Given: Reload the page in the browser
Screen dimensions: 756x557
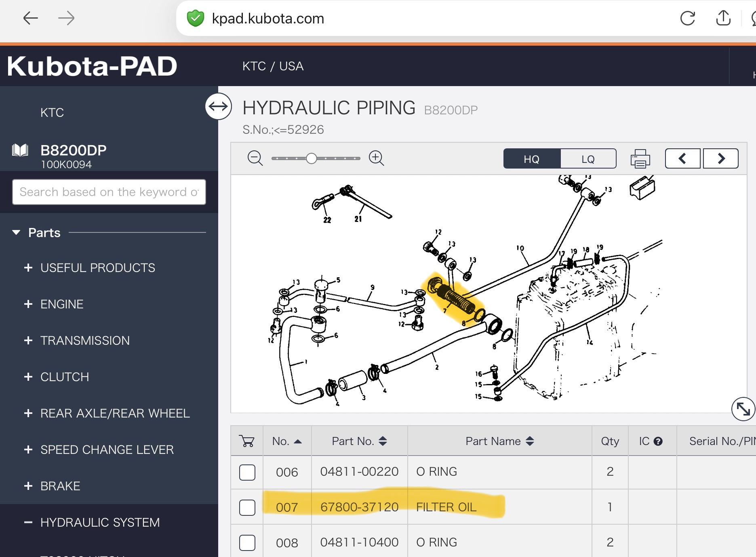Looking at the screenshot, I should pos(687,19).
